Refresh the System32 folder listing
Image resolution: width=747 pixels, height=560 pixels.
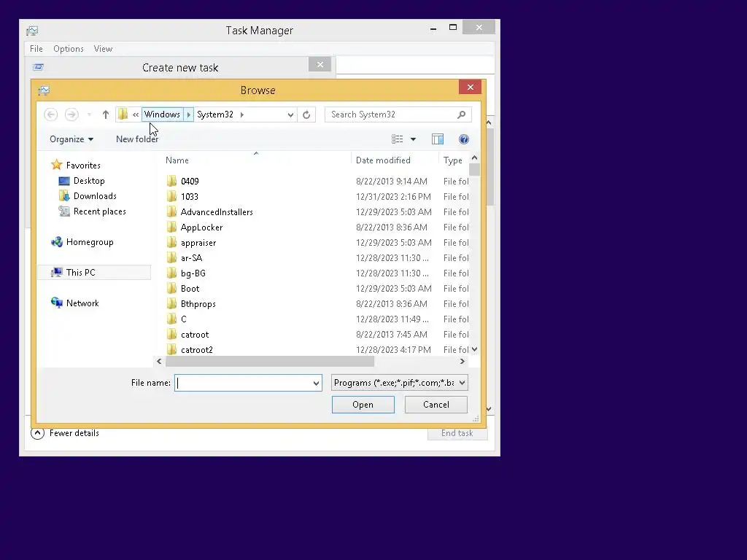(x=306, y=114)
